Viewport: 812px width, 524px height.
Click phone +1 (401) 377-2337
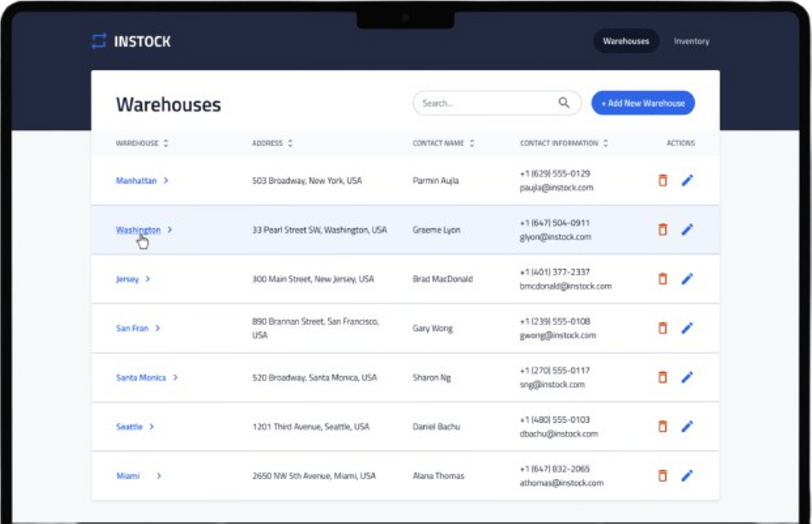click(555, 272)
